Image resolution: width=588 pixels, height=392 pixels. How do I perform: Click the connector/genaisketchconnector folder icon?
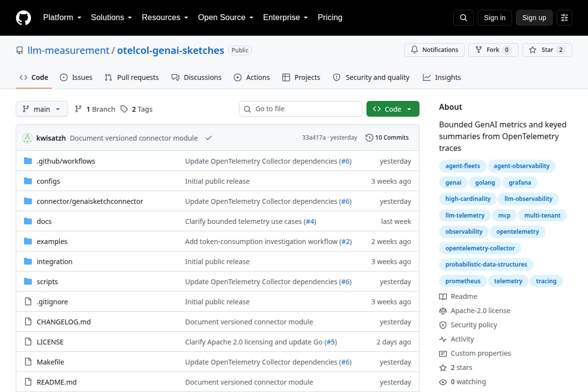click(28, 201)
